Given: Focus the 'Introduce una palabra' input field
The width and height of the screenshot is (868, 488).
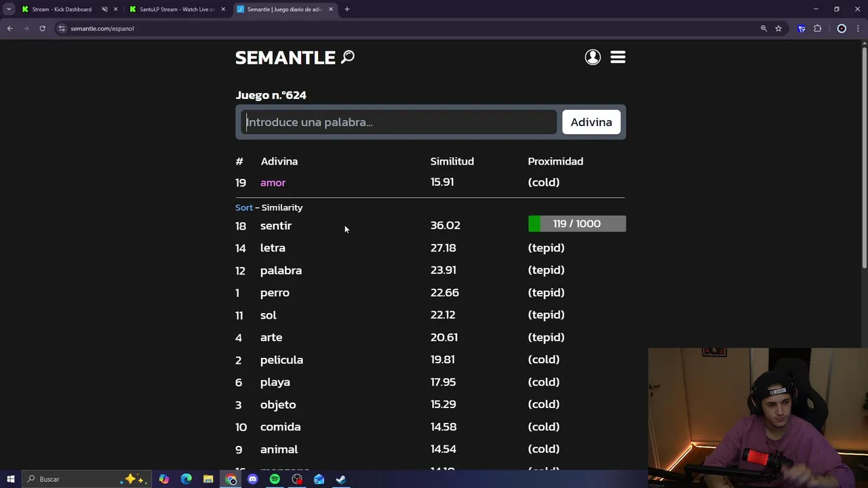Looking at the screenshot, I should coord(399,122).
